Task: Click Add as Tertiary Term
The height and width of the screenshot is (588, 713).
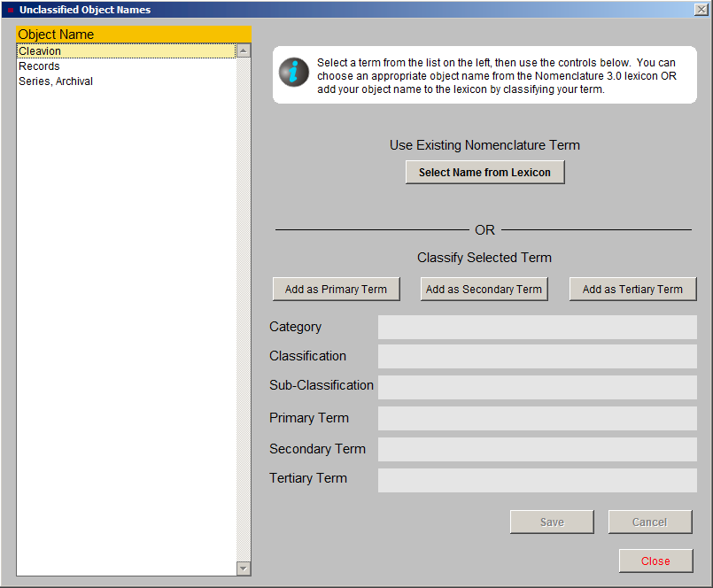Action: coord(632,289)
